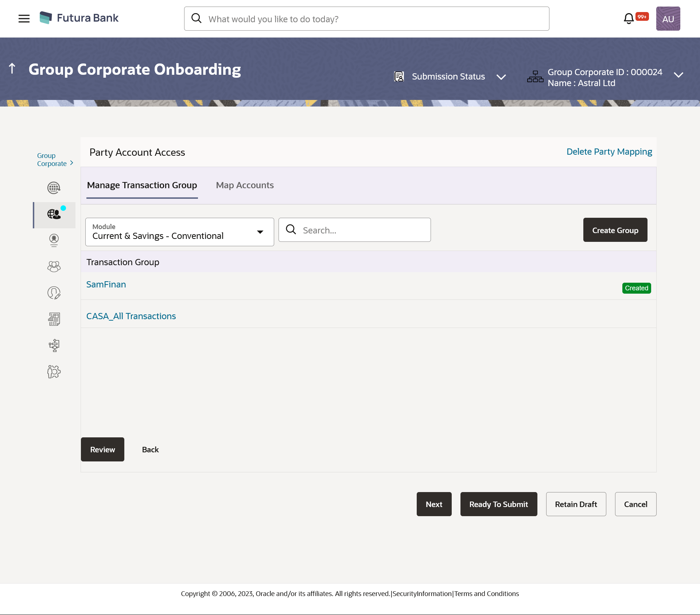Click the notifications bell icon
The image size is (700, 615).
click(629, 19)
